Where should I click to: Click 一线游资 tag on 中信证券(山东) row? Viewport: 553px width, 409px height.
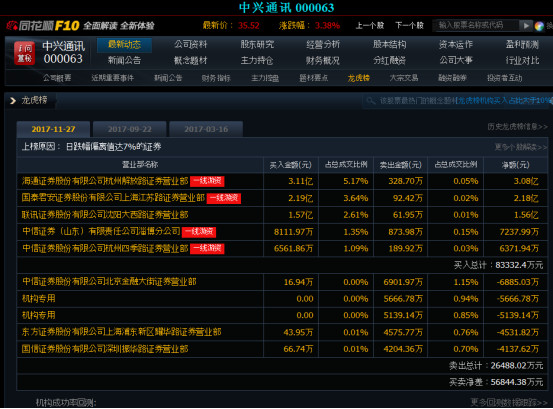click(199, 232)
